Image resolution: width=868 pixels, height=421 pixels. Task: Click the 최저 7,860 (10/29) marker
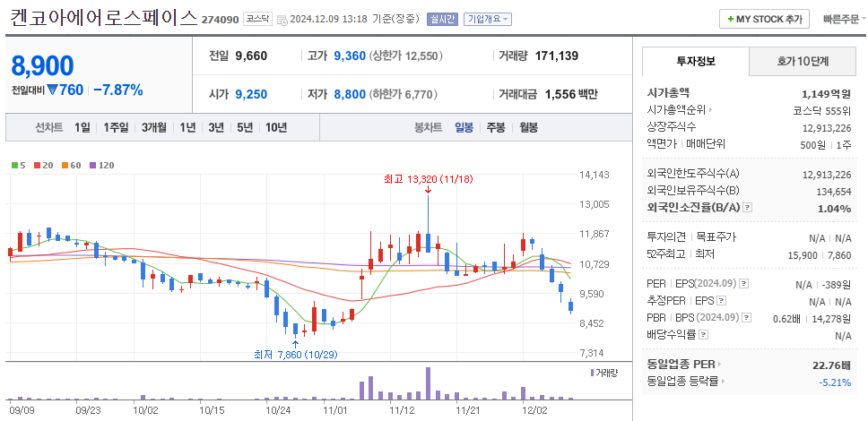pyautogui.click(x=296, y=354)
